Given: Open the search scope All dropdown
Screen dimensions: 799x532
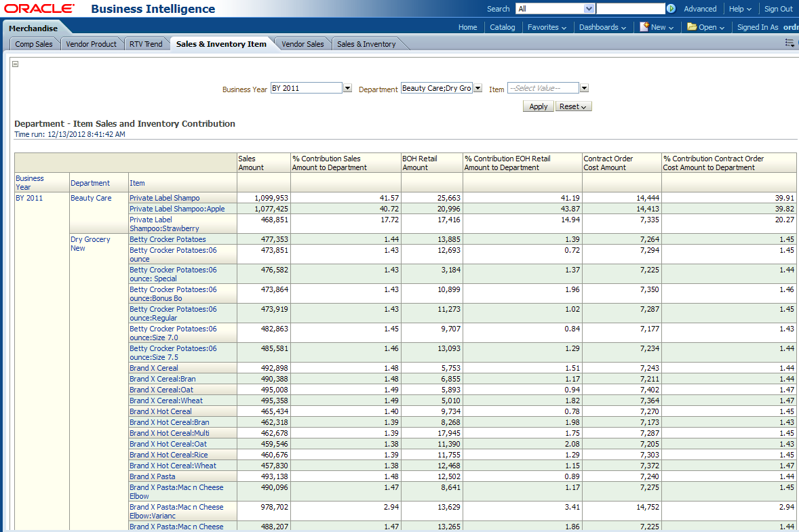Looking at the screenshot, I should (589, 9).
